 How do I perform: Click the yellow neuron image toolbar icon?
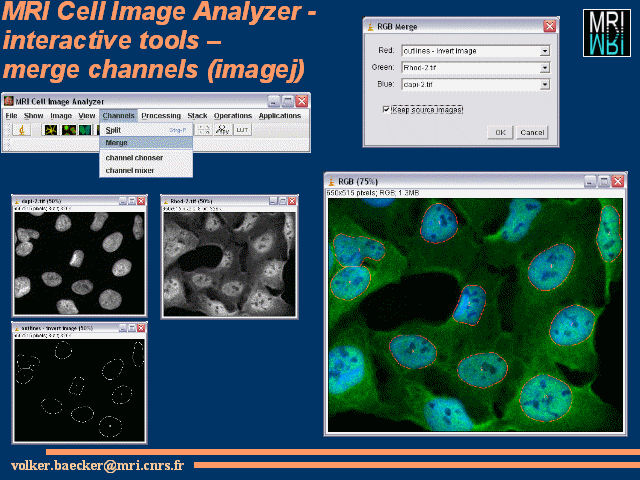pos(51,130)
